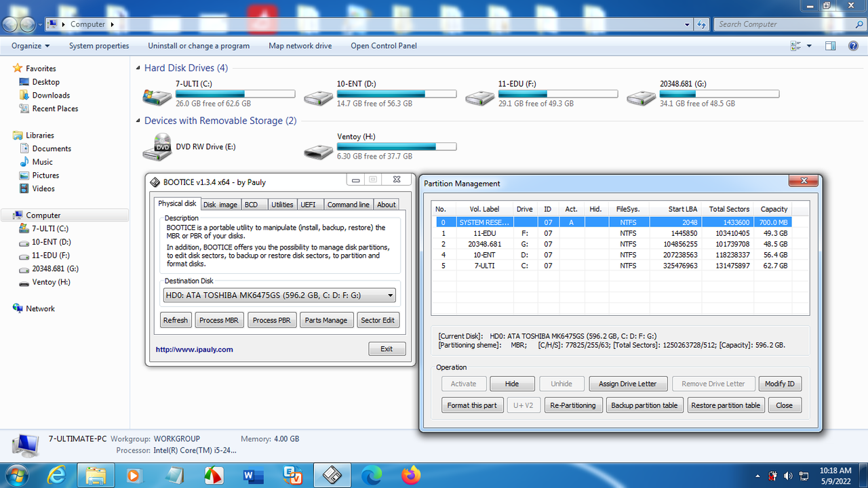
Task: Switch to the BCD tab
Action: [251, 205]
